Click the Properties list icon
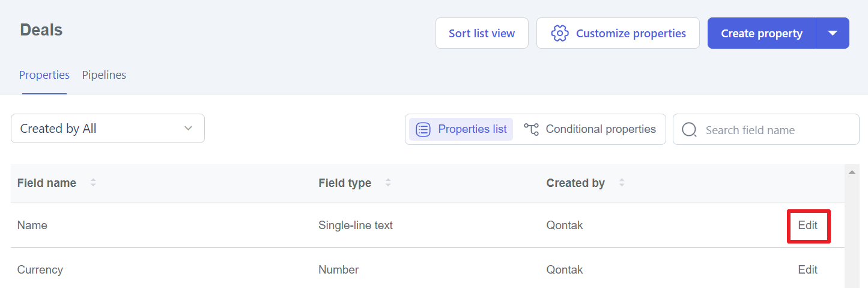The image size is (868, 288). tap(423, 129)
